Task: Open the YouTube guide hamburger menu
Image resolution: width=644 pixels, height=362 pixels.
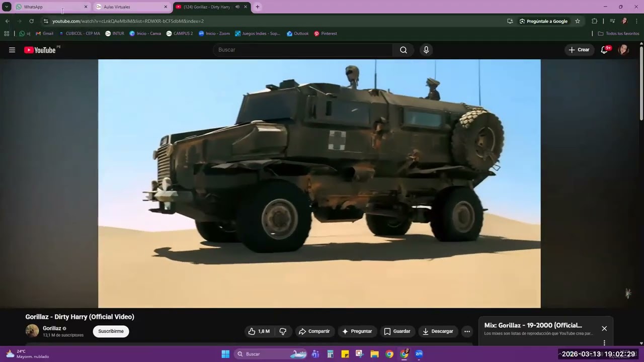Action: [x=12, y=50]
